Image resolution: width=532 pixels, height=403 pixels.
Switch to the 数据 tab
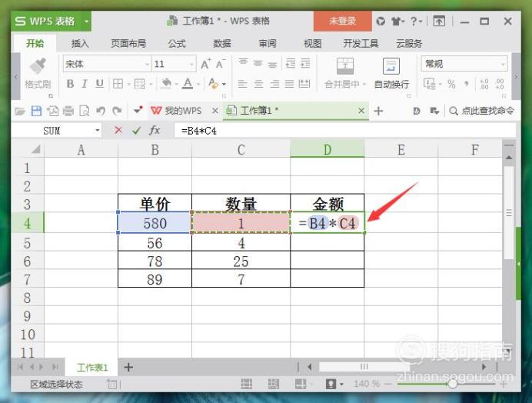click(222, 44)
